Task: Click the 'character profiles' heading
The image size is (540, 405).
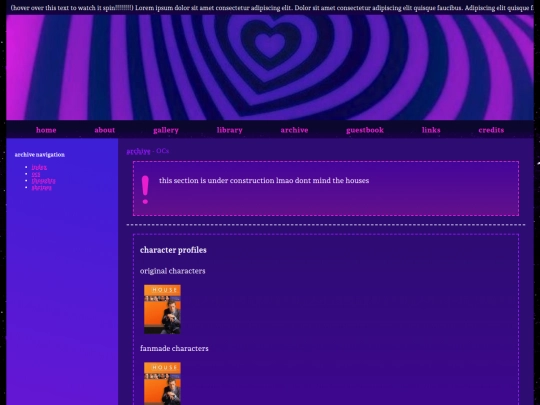Action: [x=173, y=250]
